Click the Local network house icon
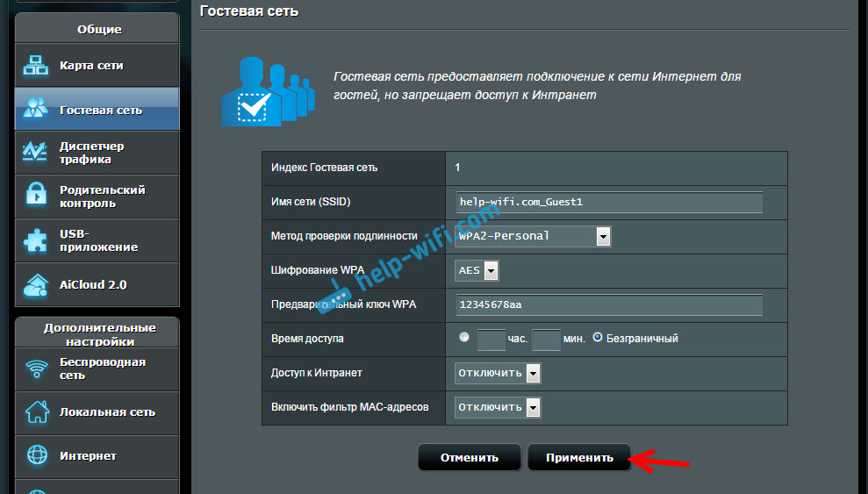 click(36, 412)
